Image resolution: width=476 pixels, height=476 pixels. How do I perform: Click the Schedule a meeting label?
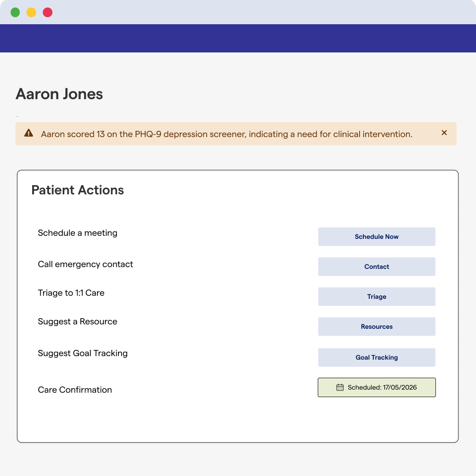pos(78,233)
